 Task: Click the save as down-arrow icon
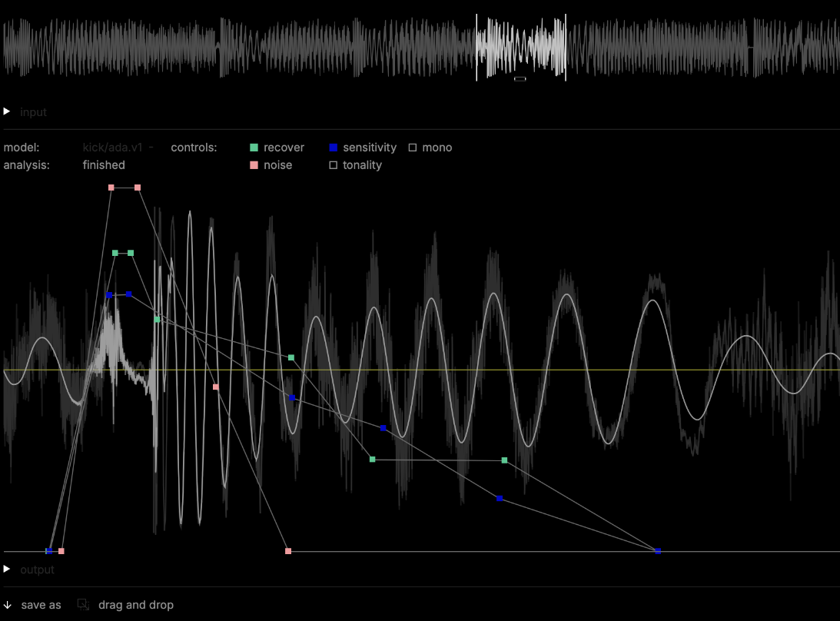[x=8, y=605]
